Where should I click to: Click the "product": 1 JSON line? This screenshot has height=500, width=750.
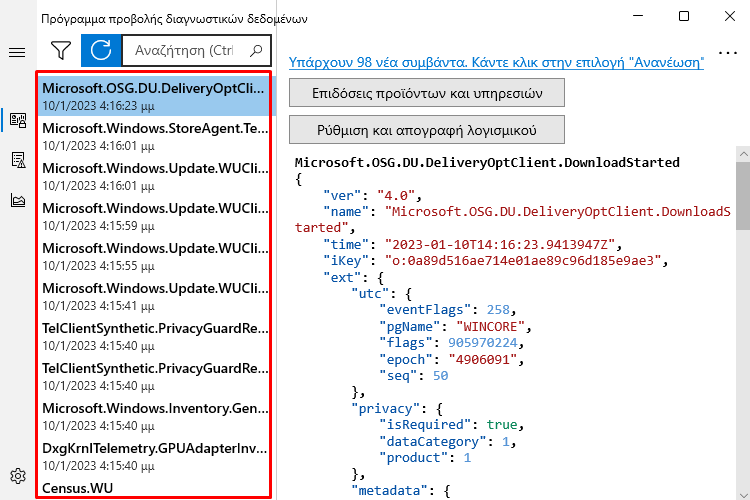(425, 457)
